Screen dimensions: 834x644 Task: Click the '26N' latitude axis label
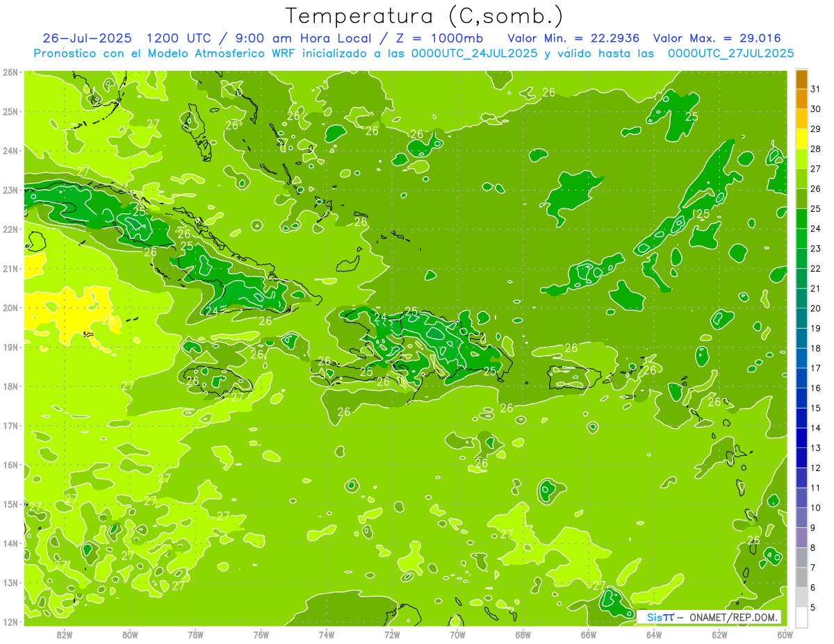(x=10, y=72)
